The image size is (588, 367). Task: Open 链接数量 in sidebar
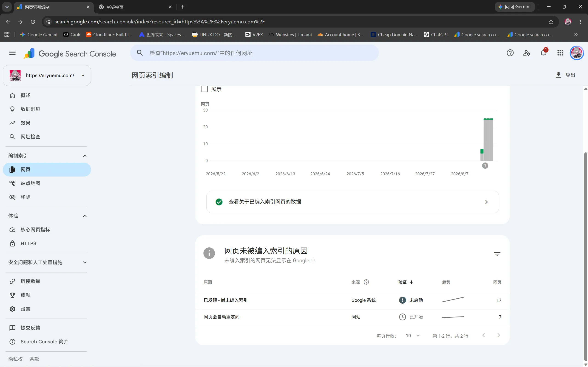click(x=47, y=281)
